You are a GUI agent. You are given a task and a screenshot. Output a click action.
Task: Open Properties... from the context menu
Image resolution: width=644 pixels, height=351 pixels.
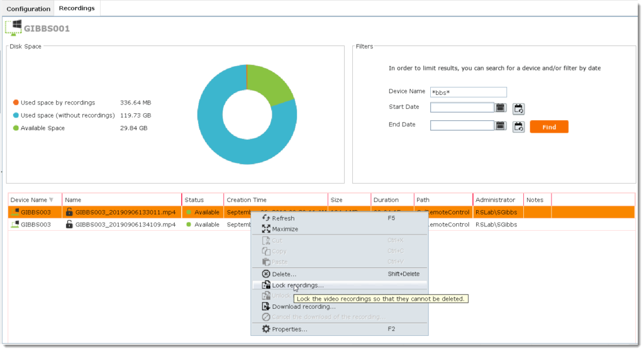(x=289, y=330)
